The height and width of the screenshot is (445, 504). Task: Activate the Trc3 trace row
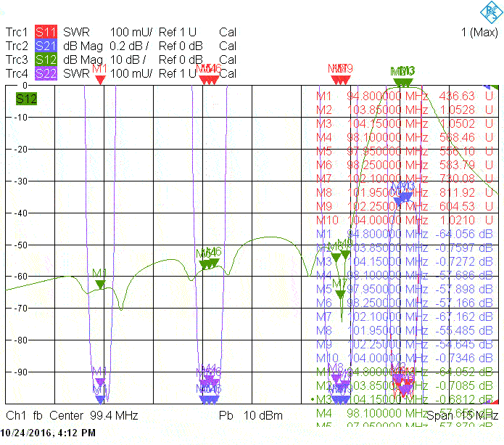pos(16,60)
